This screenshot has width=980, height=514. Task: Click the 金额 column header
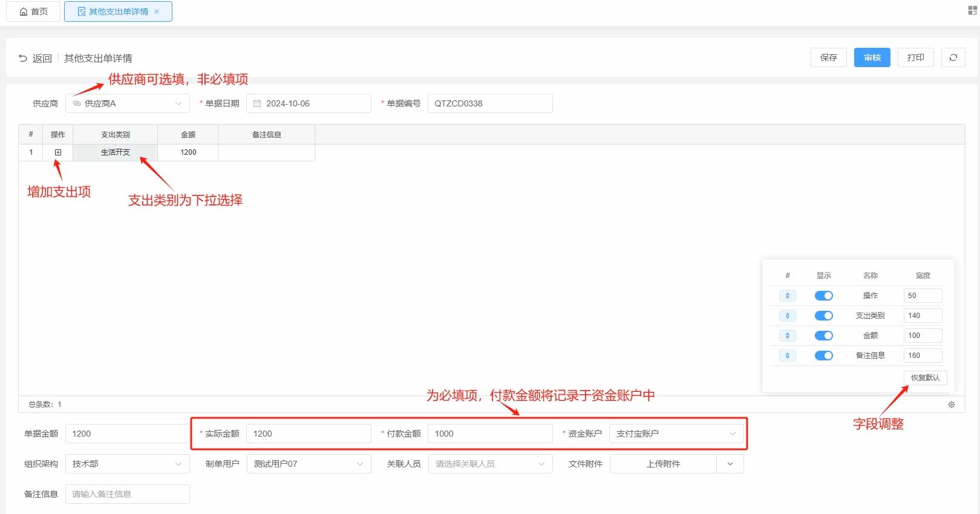click(x=188, y=134)
